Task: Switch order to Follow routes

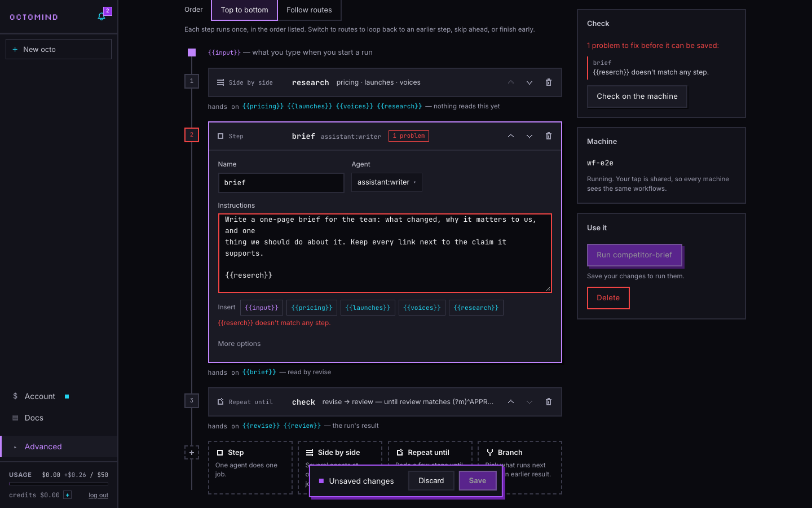Action: tap(309, 10)
